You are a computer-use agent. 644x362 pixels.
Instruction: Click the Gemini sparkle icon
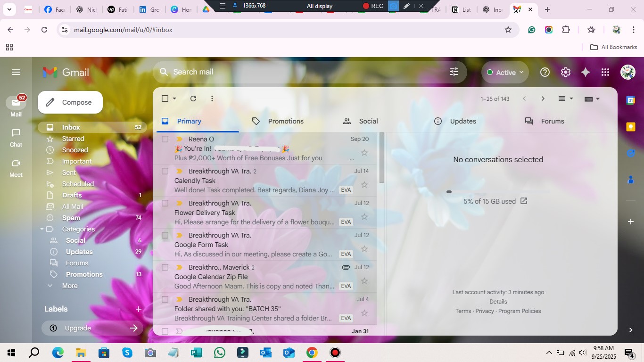[x=586, y=72]
